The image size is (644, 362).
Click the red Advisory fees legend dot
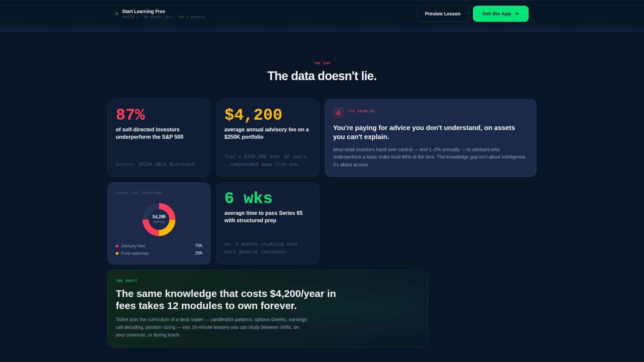pos(117,245)
